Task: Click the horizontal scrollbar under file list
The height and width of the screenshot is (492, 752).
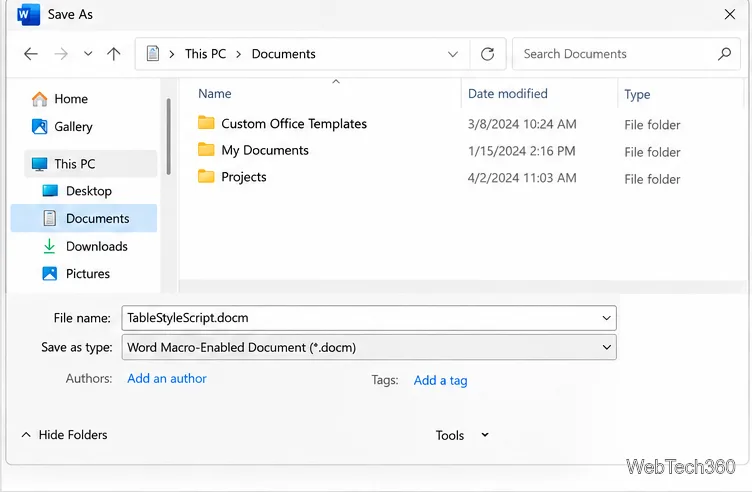Action: [x=460, y=286]
